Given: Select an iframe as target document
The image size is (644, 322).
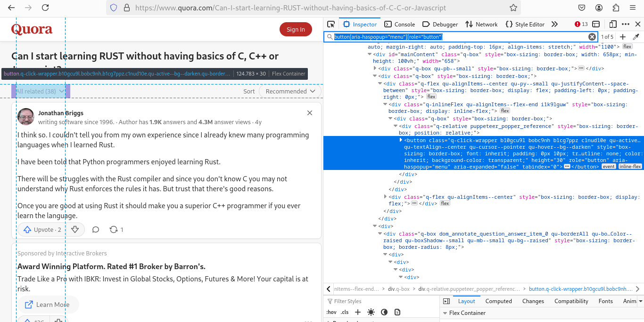Looking at the screenshot, I should click(x=596, y=24).
